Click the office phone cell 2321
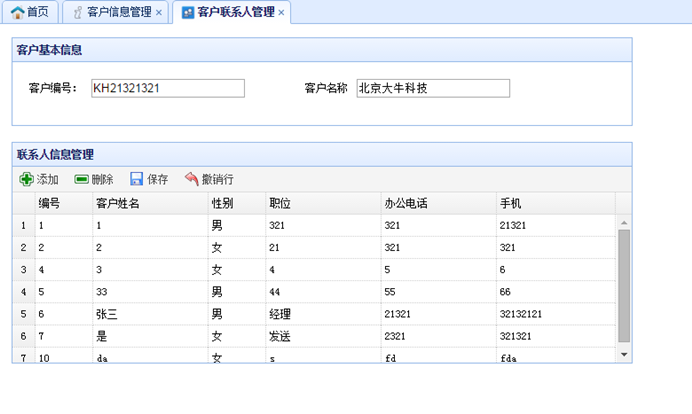Screen dimensions: 692x414 [x=439, y=336]
